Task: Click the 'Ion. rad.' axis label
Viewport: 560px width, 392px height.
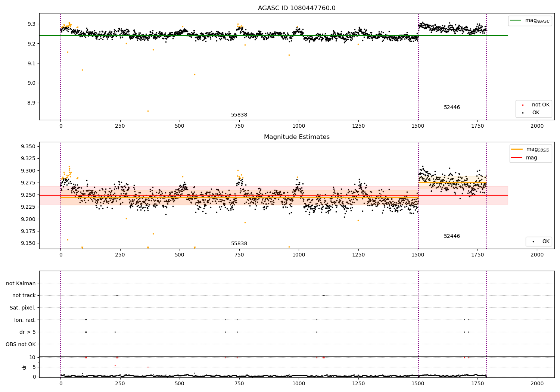Action: [25, 320]
